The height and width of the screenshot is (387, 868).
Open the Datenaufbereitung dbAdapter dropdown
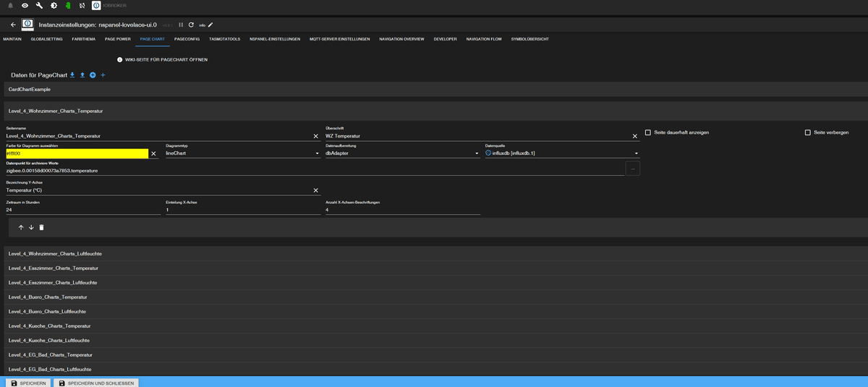tap(402, 153)
